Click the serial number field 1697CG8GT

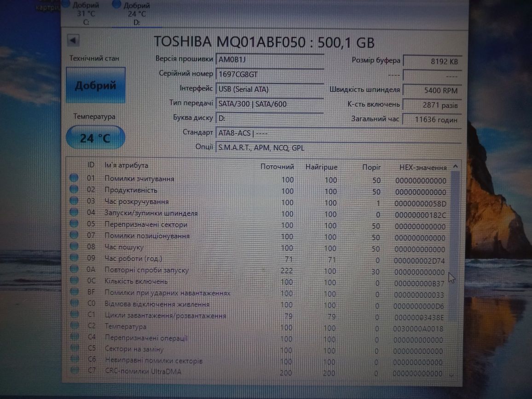click(270, 74)
